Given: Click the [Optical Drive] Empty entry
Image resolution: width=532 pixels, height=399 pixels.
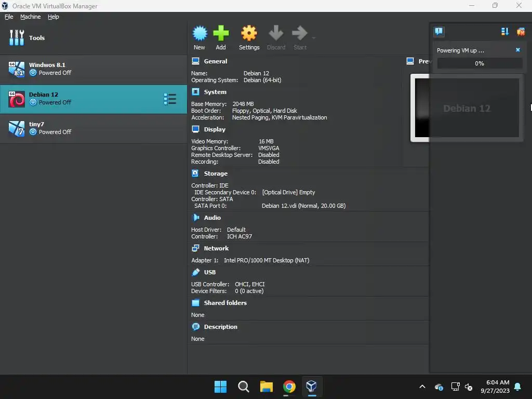Looking at the screenshot, I should click(289, 192).
